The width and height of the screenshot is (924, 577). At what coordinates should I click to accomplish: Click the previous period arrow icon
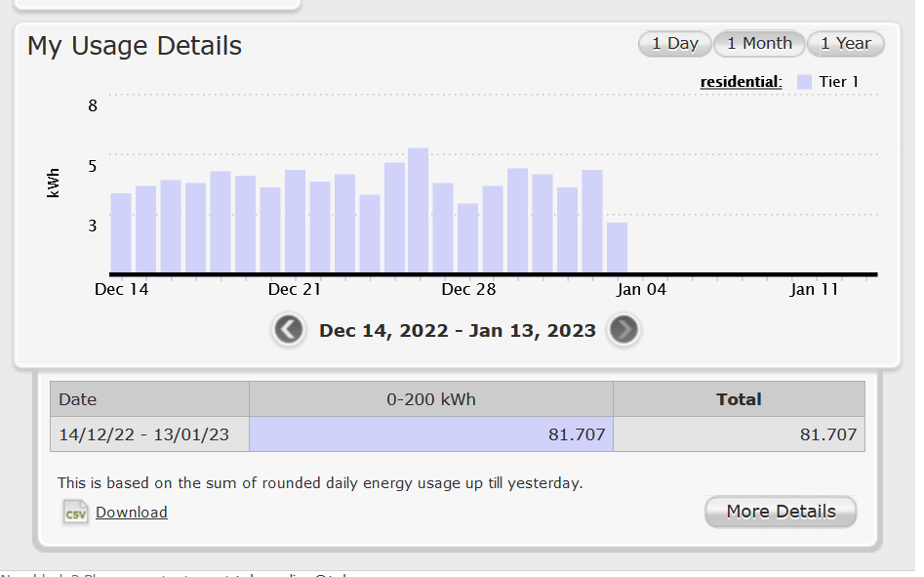click(x=289, y=330)
